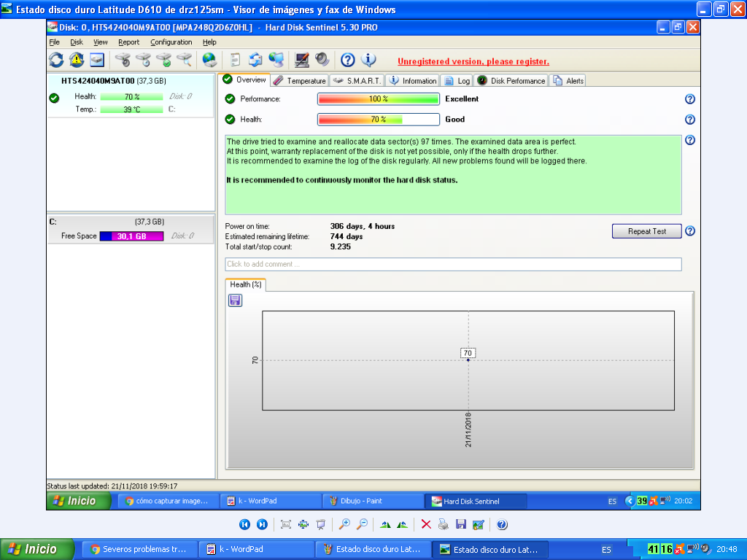Click the refresh icon with yellow warning triangle
747x560 pixels.
(76, 60)
